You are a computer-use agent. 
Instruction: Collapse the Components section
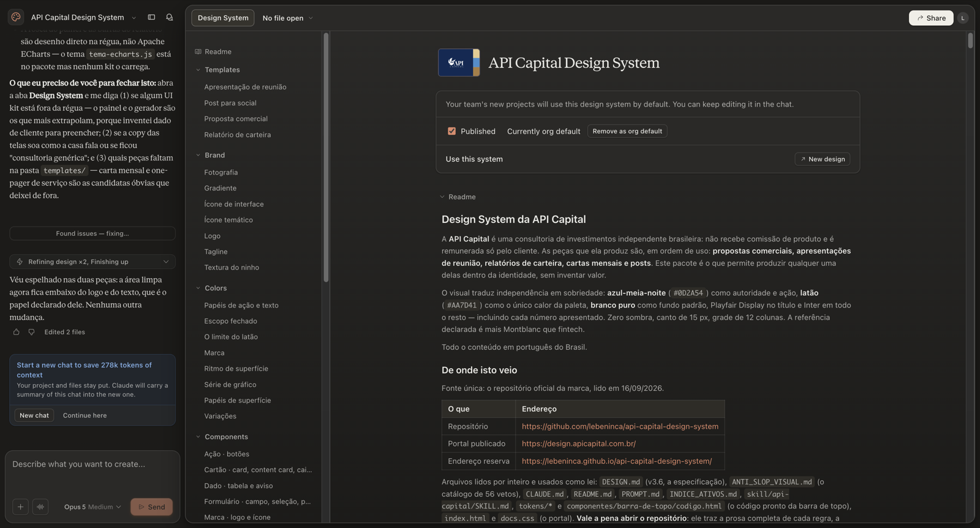click(198, 437)
